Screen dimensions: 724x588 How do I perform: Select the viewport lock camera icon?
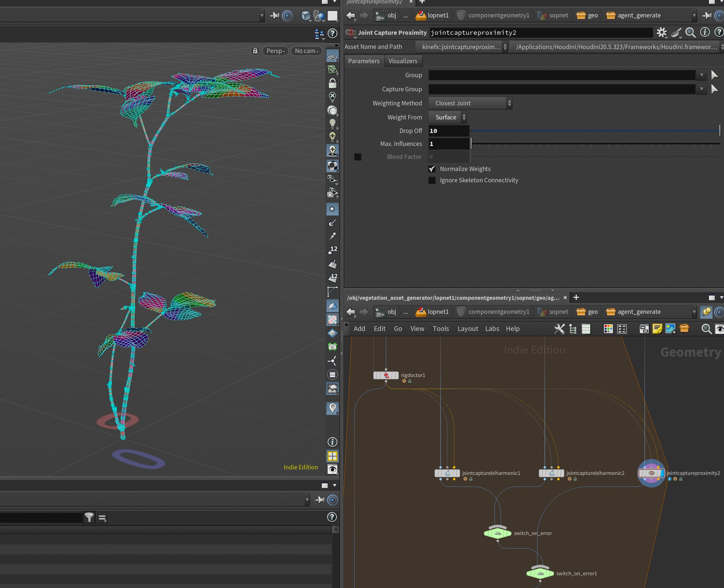pos(255,51)
